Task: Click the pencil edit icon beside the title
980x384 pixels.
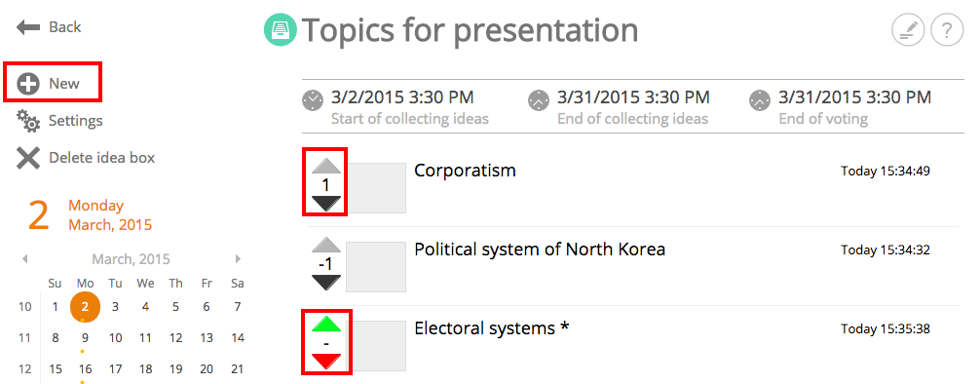Action: (x=908, y=30)
